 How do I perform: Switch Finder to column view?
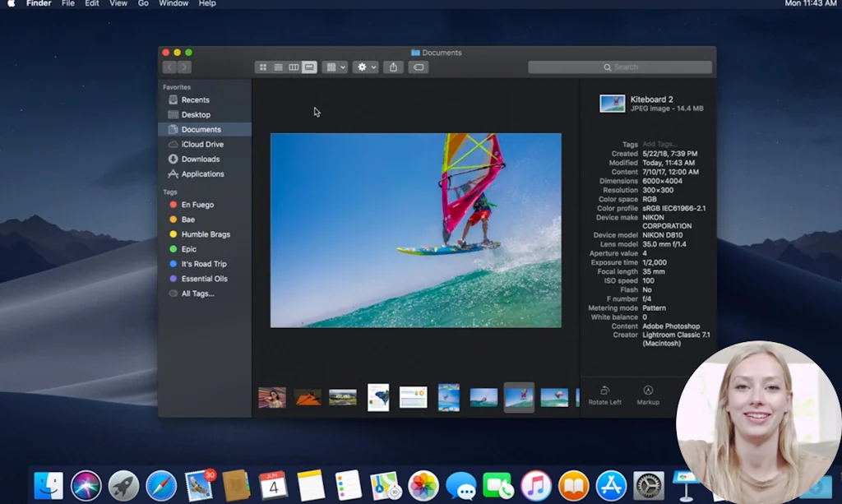[x=294, y=67]
